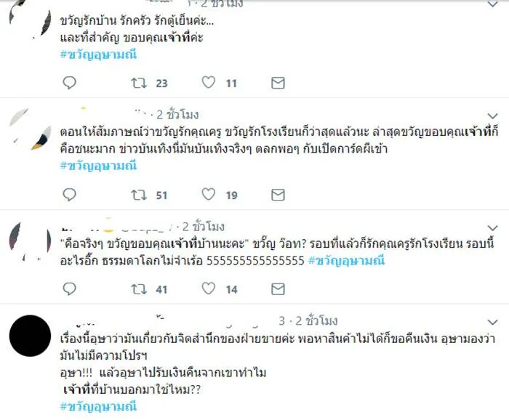
Task: Reply to the tweet with 23 retweets
Action: pos(69,83)
